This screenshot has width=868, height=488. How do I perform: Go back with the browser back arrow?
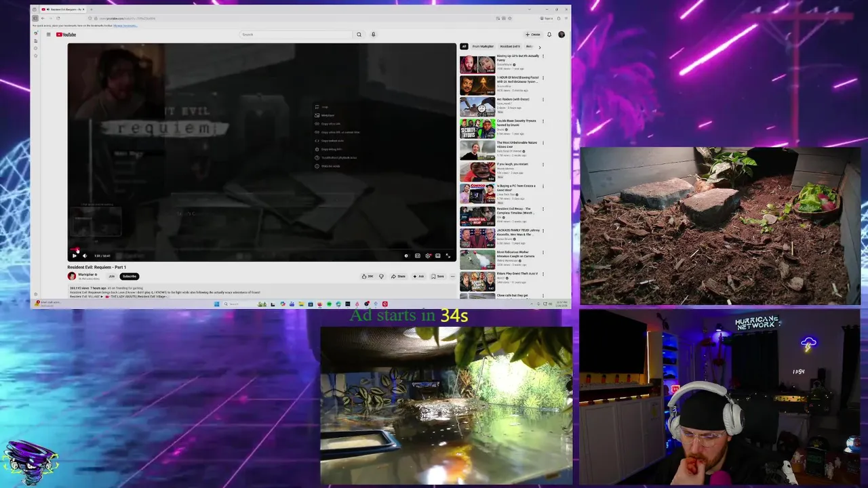coord(42,18)
